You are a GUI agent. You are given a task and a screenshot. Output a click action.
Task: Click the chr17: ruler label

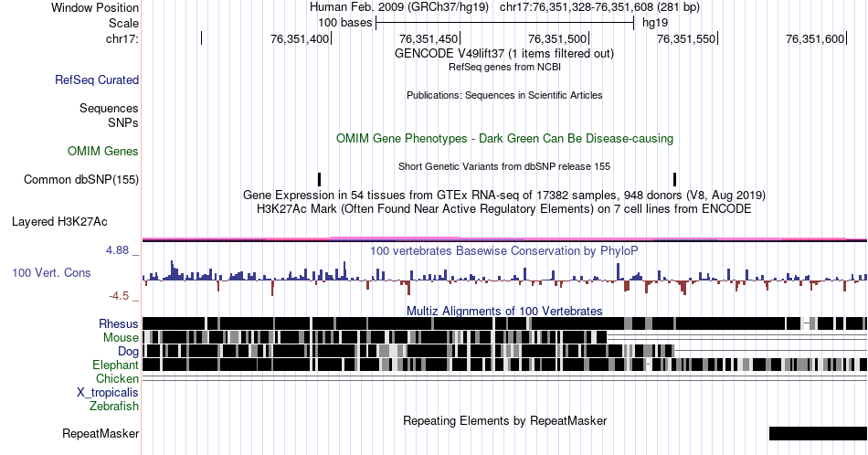(x=122, y=38)
